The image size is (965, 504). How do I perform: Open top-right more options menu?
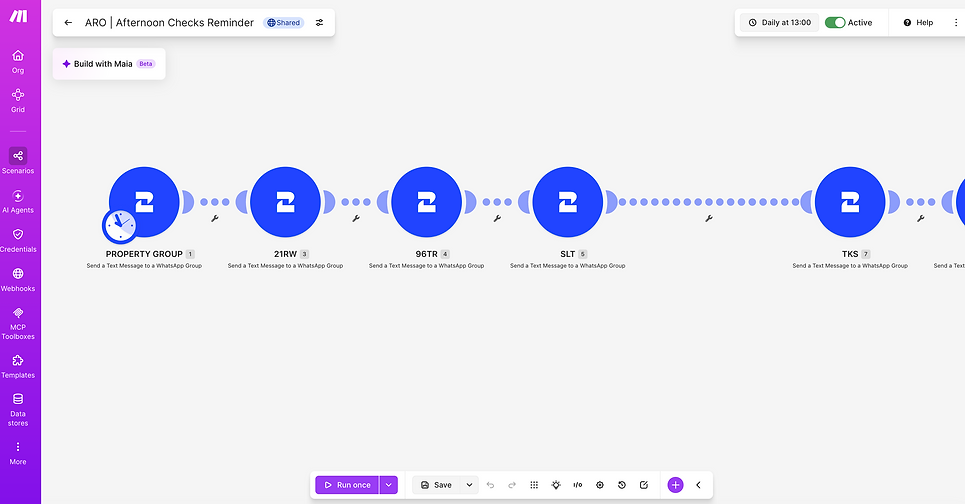pyautogui.click(x=956, y=23)
